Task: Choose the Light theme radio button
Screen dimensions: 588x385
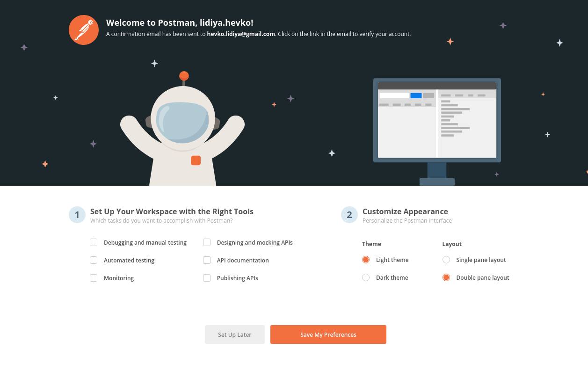Action: [x=366, y=260]
